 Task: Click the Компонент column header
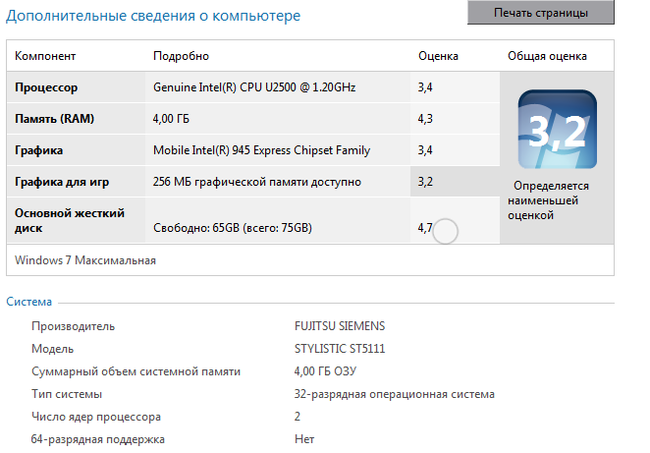[x=45, y=56]
